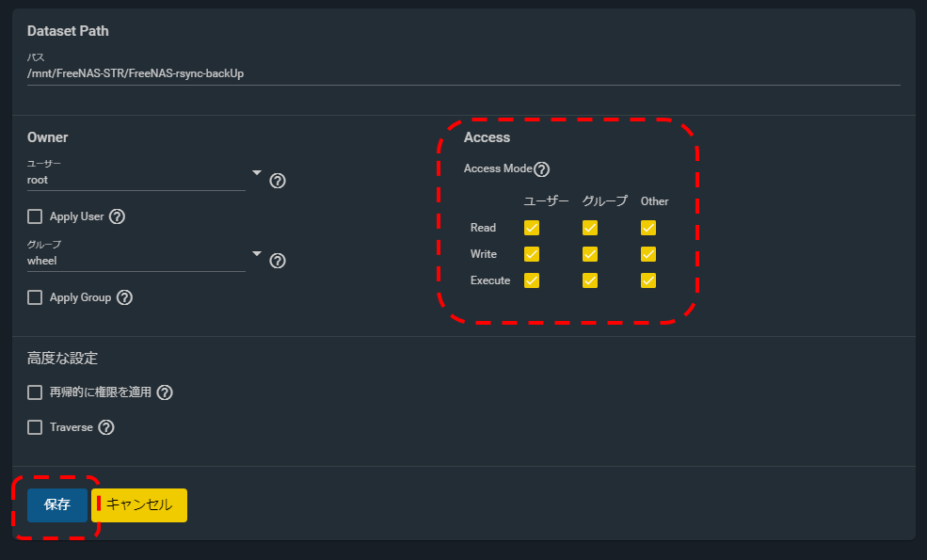The width and height of the screenshot is (927, 560).
Task: Click the 保存 save button
Action: tap(57, 505)
